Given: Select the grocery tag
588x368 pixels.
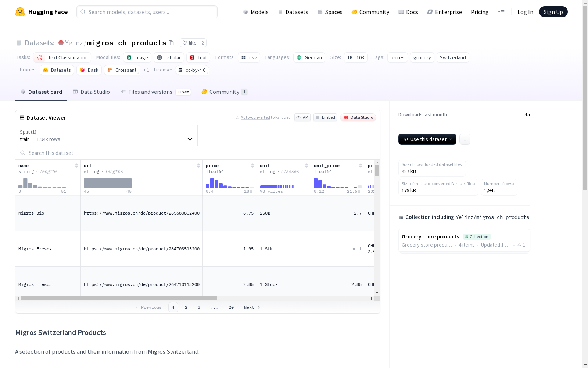Looking at the screenshot, I should (x=422, y=57).
